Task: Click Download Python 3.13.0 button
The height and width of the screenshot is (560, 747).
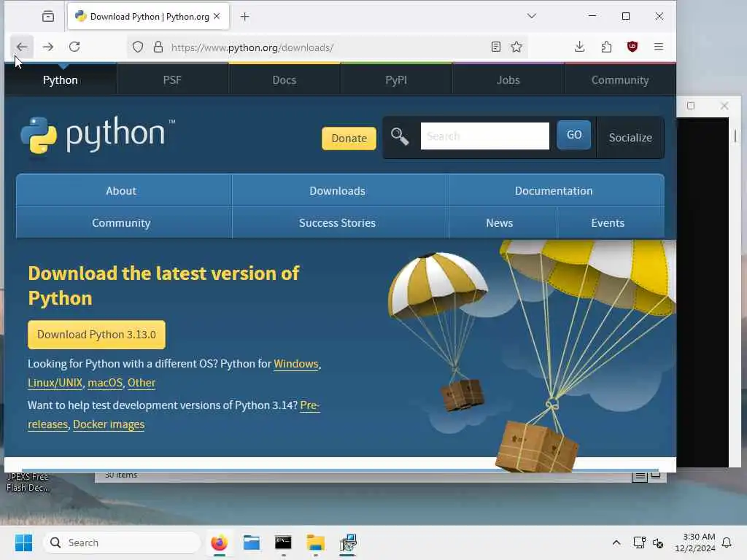Action: (97, 335)
